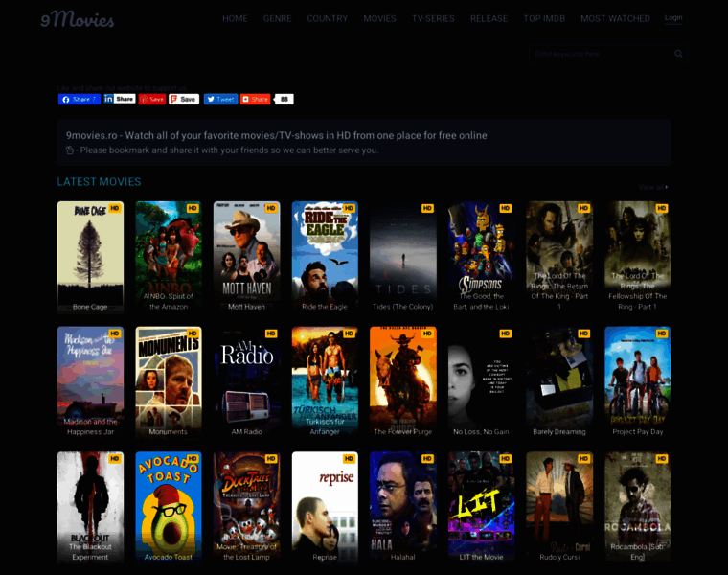The width and height of the screenshot is (728, 575).
Task: Go to the MOVIES section
Action: point(379,18)
